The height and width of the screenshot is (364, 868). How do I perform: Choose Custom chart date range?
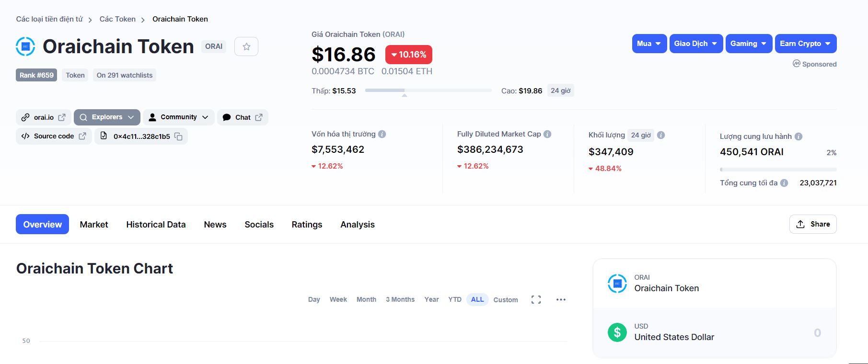pyautogui.click(x=506, y=300)
